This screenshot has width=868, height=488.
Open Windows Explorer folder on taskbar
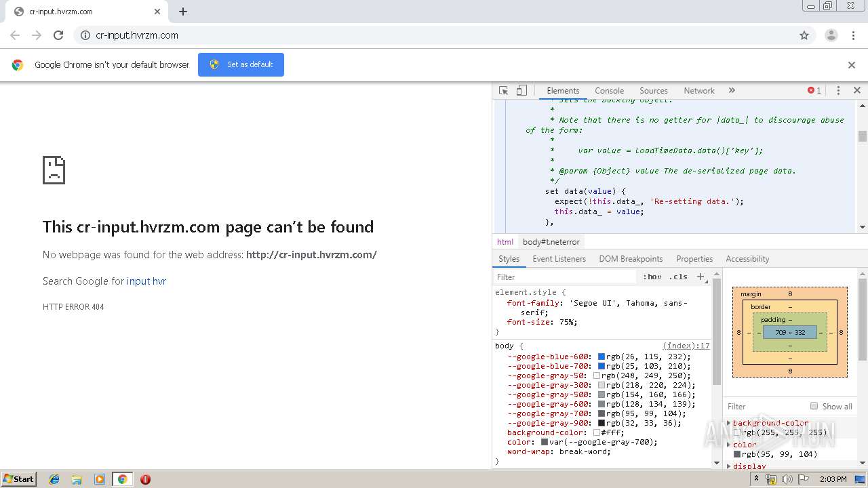click(77, 479)
